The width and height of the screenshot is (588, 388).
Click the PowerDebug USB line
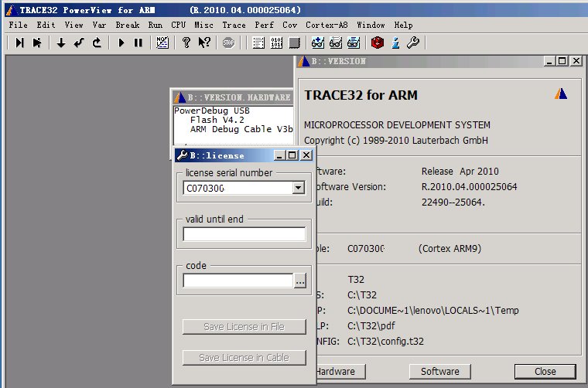pyautogui.click(x=212, y=111)
